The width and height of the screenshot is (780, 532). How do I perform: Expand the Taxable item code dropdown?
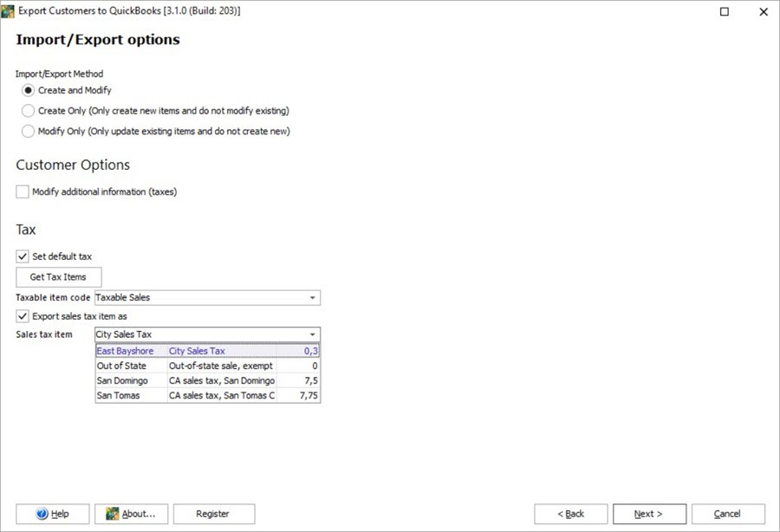[x=312, y=298]
